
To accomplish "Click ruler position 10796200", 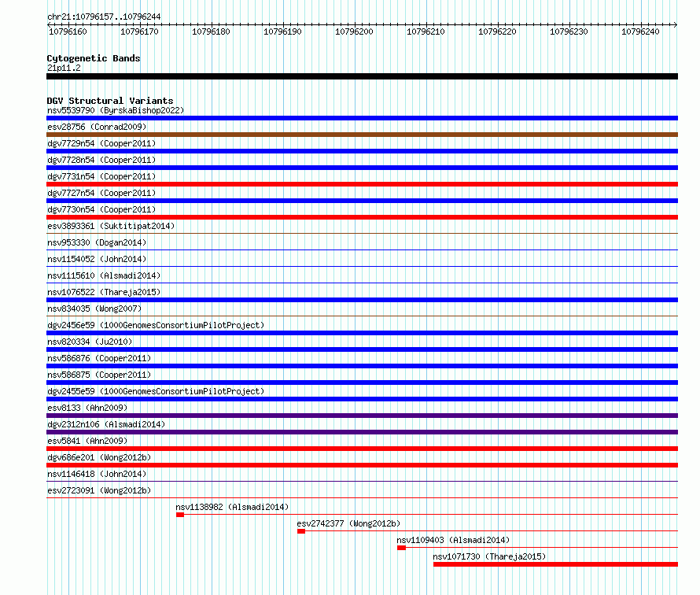I will tap(354, 31).
